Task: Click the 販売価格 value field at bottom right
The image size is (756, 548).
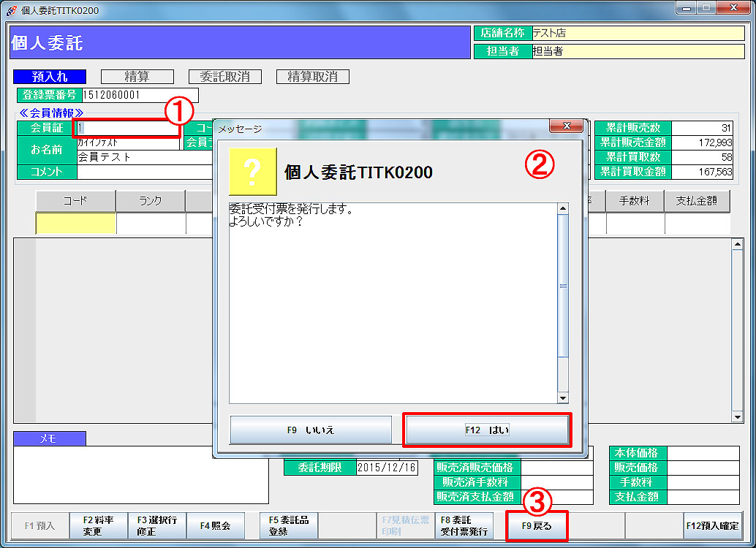Action: 703,468
